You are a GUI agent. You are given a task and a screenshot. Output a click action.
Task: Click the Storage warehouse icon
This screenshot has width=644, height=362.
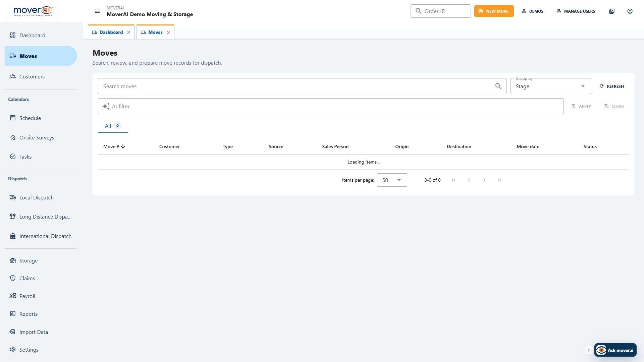click(13, 260)
